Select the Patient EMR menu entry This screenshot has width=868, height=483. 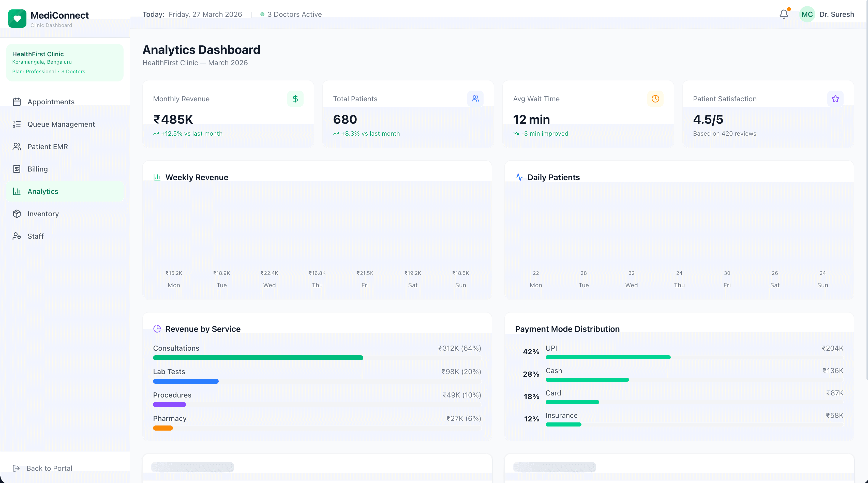[48, 146]
